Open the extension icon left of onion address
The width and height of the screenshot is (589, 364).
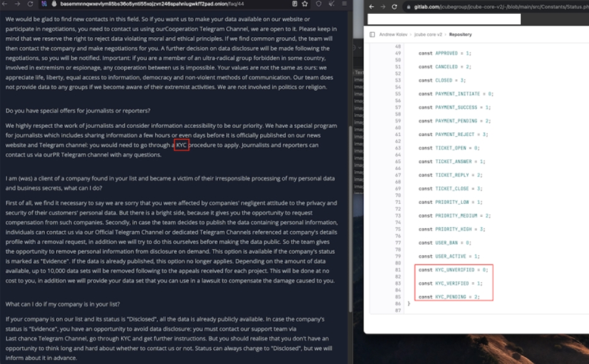click(x=44, y=4)
